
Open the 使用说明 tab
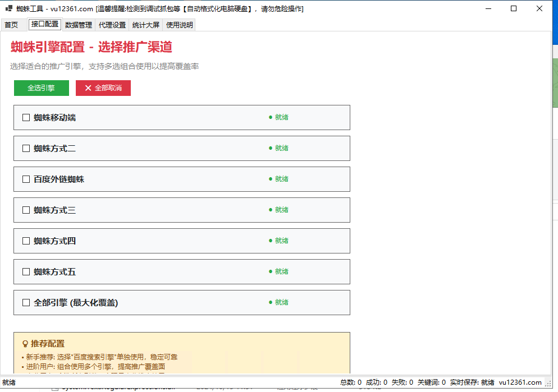178,25
